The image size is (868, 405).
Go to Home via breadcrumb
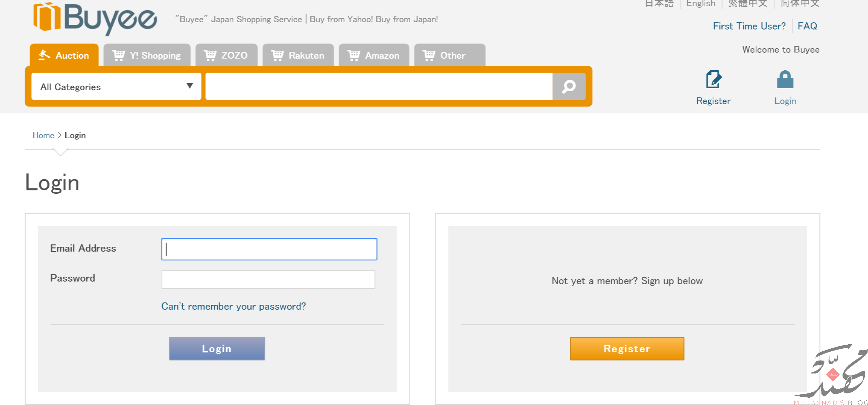pos(43,135)
